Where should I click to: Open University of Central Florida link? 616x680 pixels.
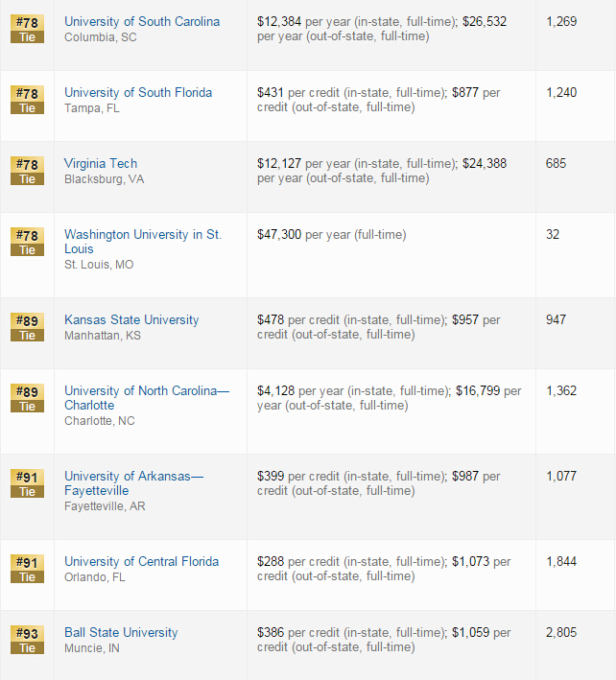pyautogui.click(x=141, y=561)
